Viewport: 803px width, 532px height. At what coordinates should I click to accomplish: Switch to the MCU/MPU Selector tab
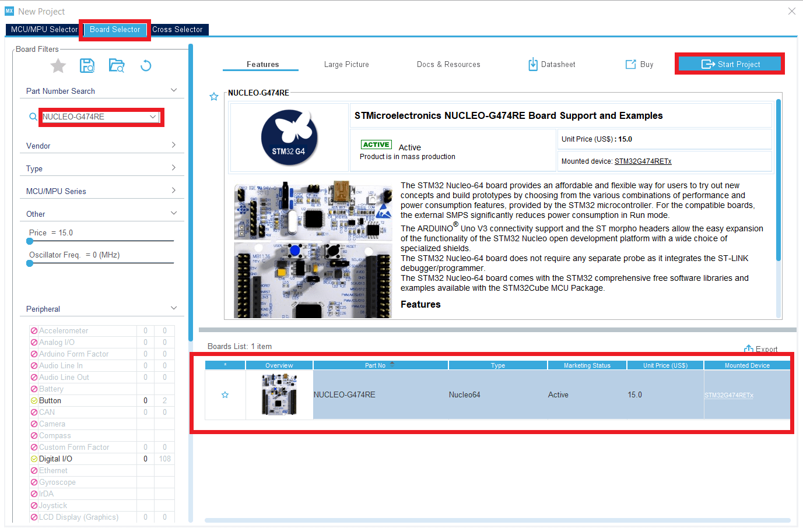(44, 30)
